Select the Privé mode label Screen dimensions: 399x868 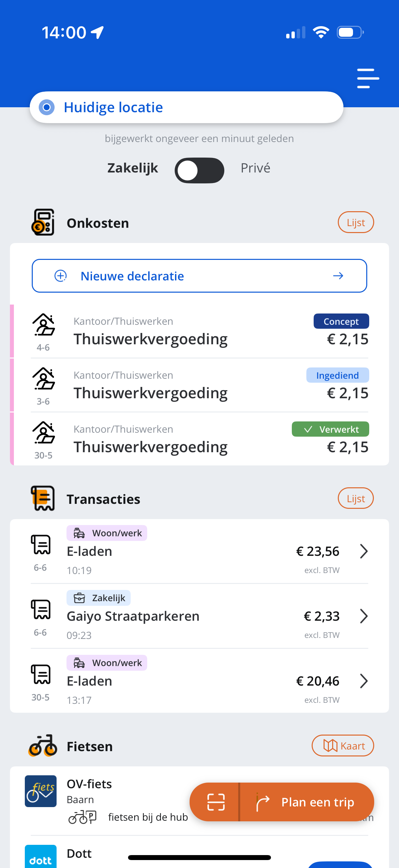[x=255, y=168]
